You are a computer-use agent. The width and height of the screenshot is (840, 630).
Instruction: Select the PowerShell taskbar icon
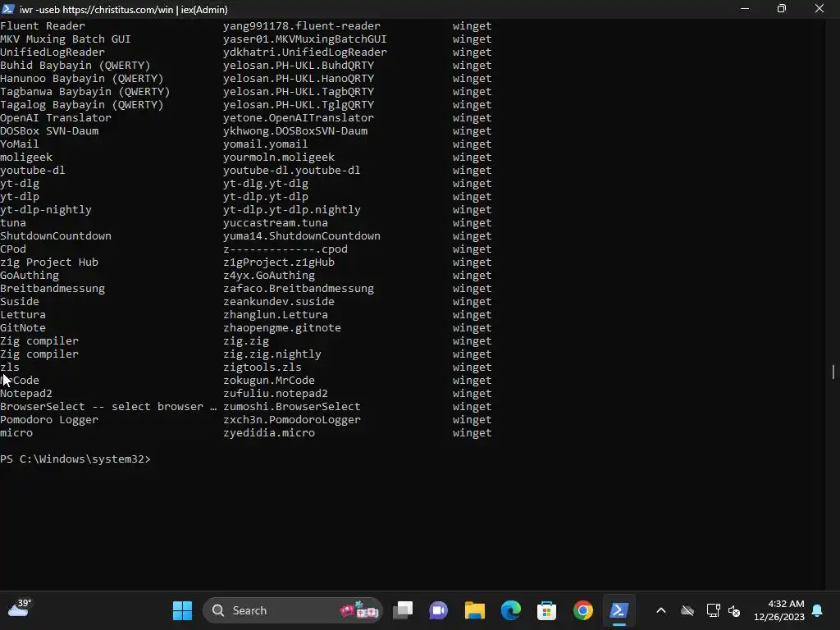tap(619, 610)
